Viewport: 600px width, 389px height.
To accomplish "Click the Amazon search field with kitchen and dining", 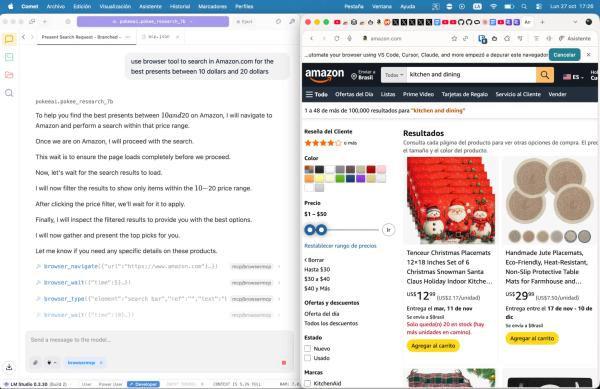I will (x=471, y=75).
